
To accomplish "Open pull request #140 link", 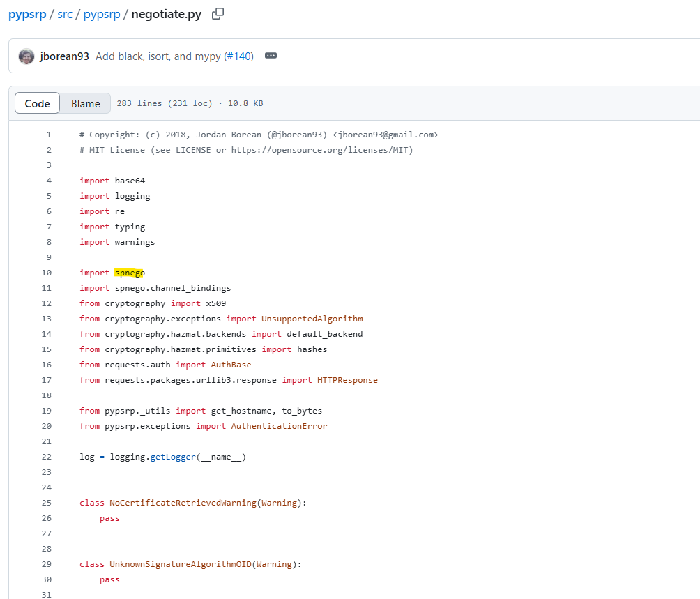I will click(238, 56).
